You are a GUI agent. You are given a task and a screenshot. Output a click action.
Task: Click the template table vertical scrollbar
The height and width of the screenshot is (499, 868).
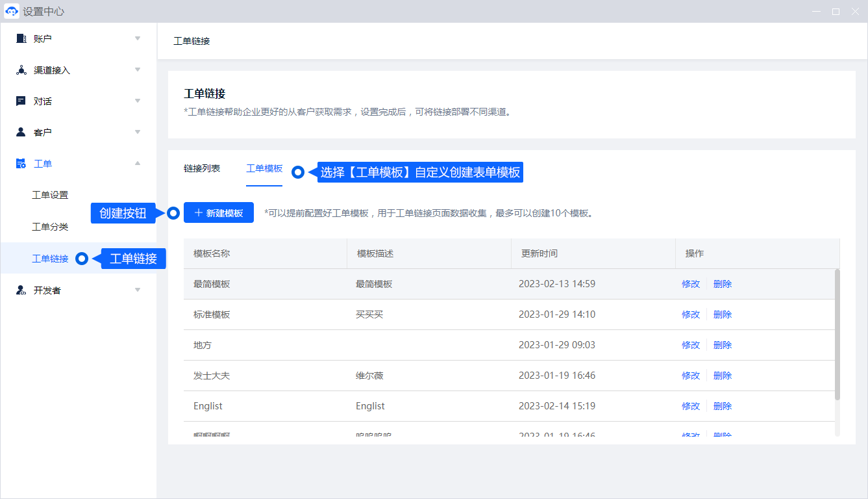837,335
